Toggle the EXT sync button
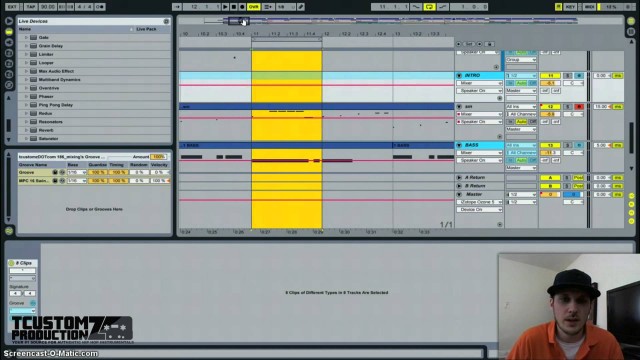Screen dimensions: 640x360 [13, 7]
